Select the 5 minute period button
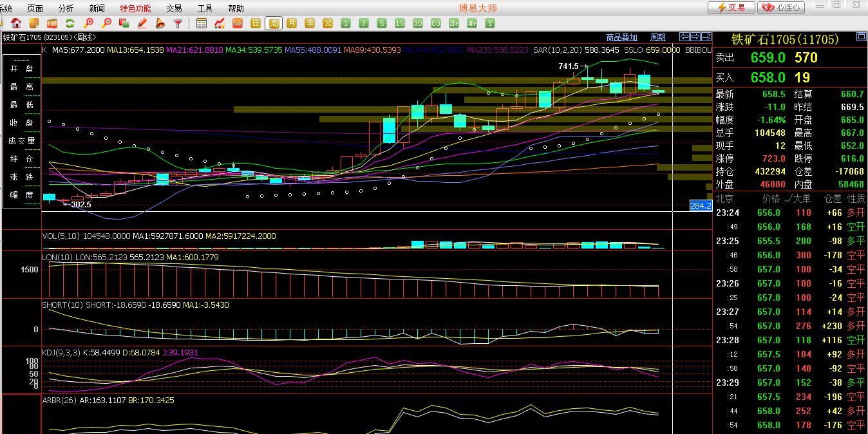This screenshot has width=868, height=434. (x=382, y=23)
